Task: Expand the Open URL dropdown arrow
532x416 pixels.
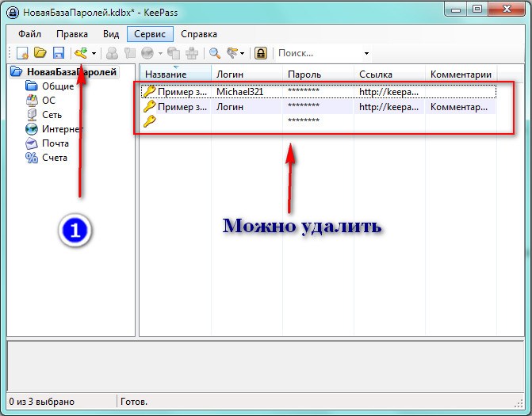Action: tap(160, 53)
